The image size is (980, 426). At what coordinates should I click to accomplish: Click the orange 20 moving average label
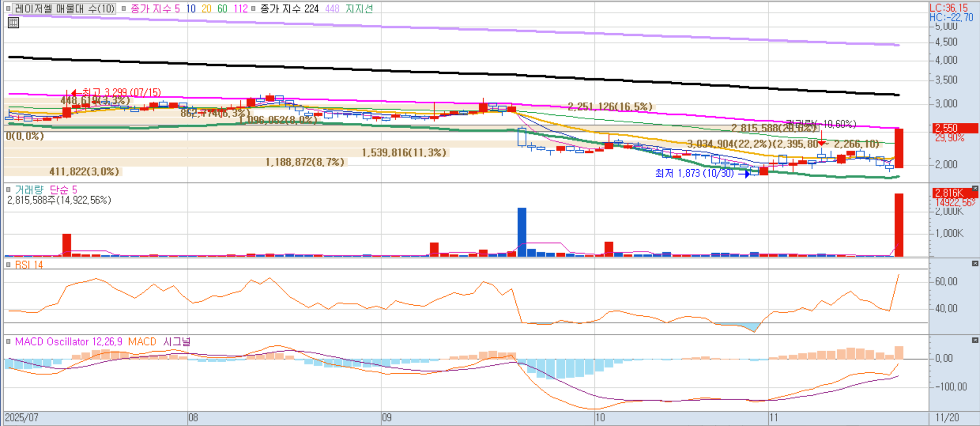click(207, 8)
